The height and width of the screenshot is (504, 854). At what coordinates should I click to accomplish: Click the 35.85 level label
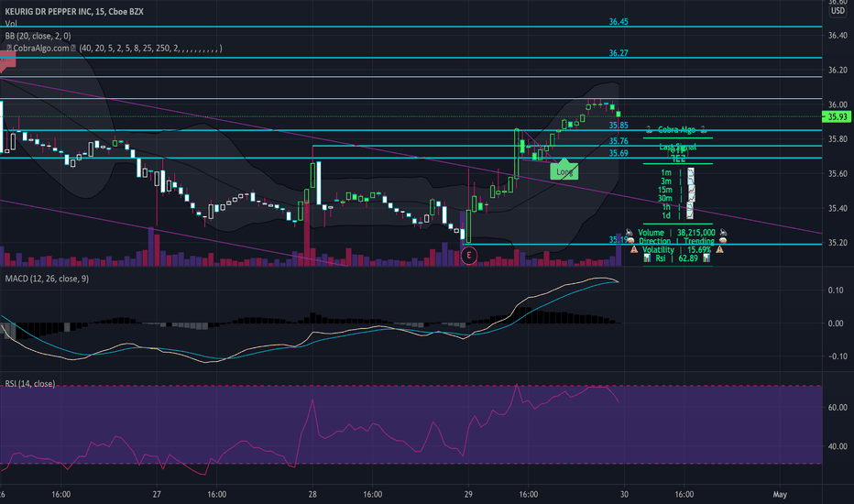point(619,126)
